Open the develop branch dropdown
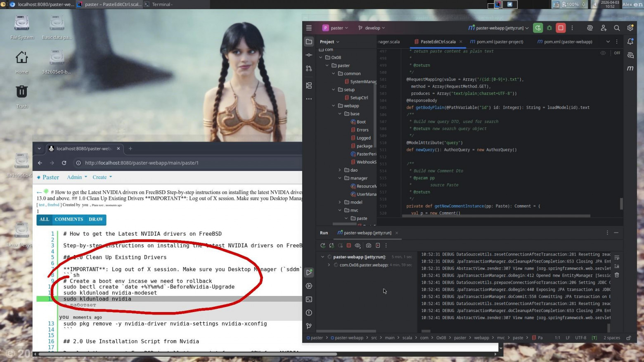This screenshot has height=362, width=644. 372,28
